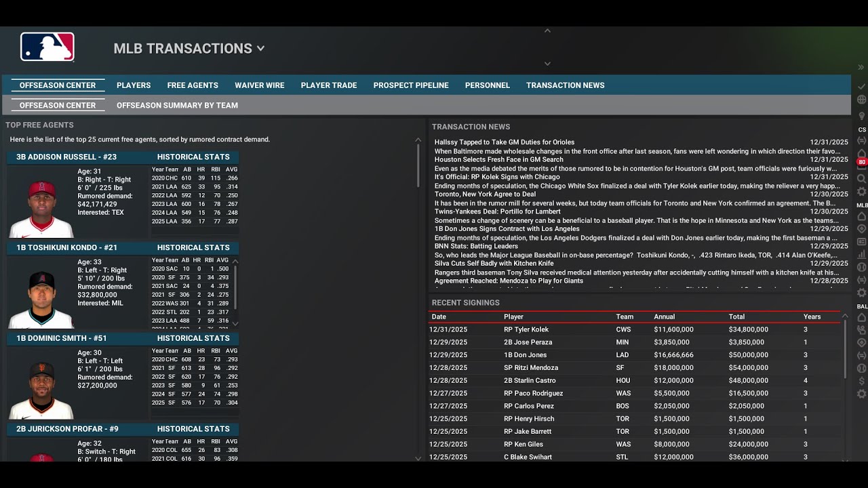Sort Recent Signings by Date column
The width and height of the screenshot is (868, 488).
(x=439, y=317)
